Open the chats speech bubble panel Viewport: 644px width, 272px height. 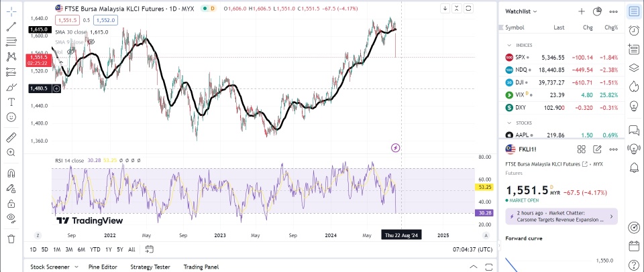[x=634, y=131]
